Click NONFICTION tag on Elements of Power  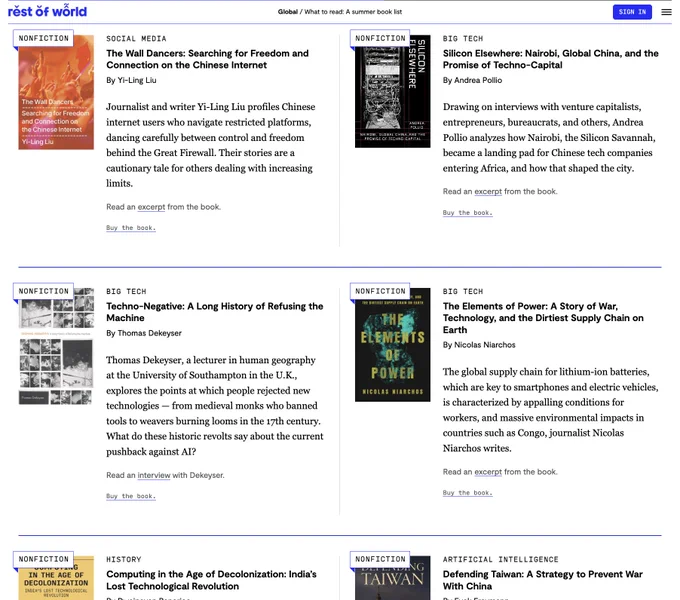(380, 291)
